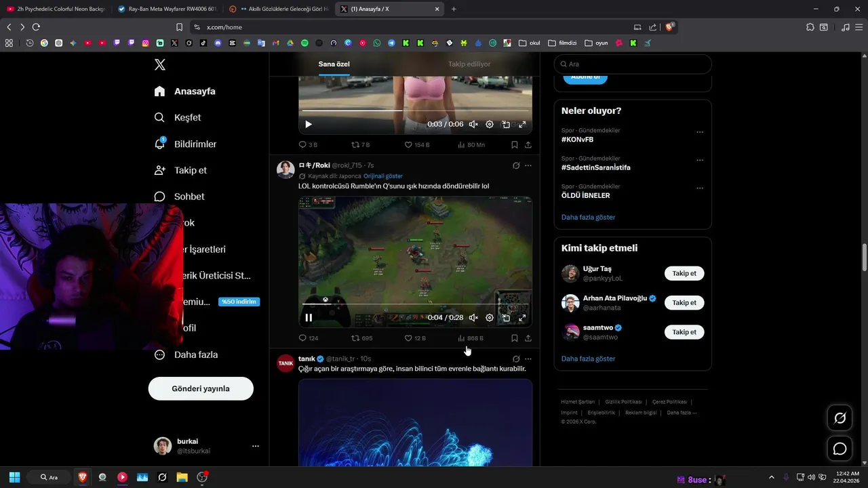Open the filmdizi bookmarks folder

[562, 43]
